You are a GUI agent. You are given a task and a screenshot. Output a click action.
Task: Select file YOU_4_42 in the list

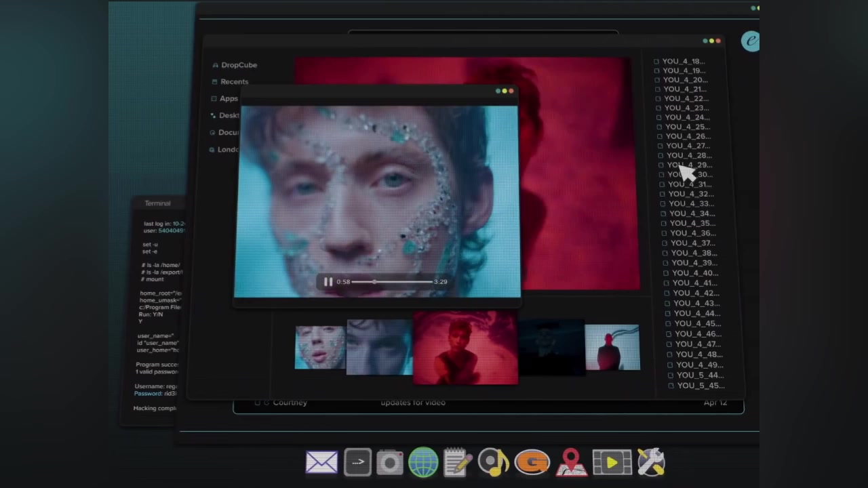pyautogui.click(x=696, y=293)
